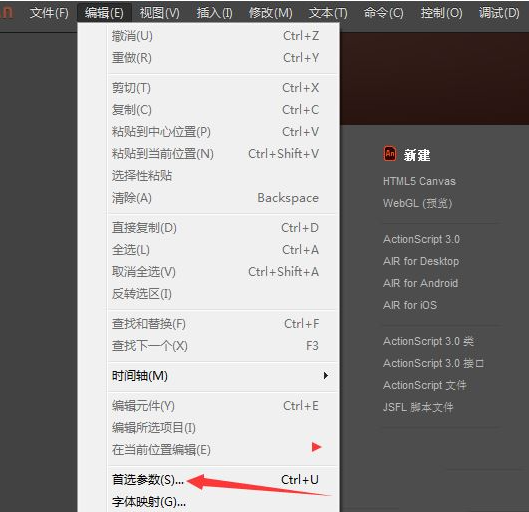Open the 视图(V) menu
Image resolution: width=529 pixels, height=512 pixels.
click(159, 13)
